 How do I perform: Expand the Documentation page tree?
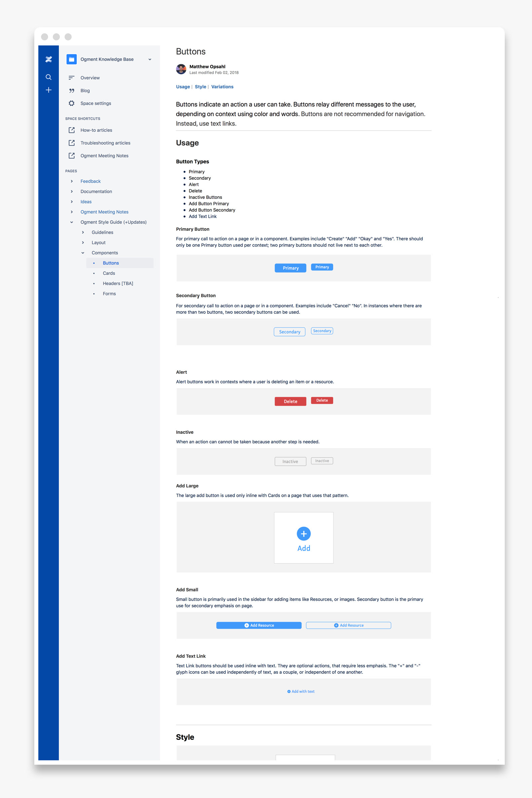72,192
